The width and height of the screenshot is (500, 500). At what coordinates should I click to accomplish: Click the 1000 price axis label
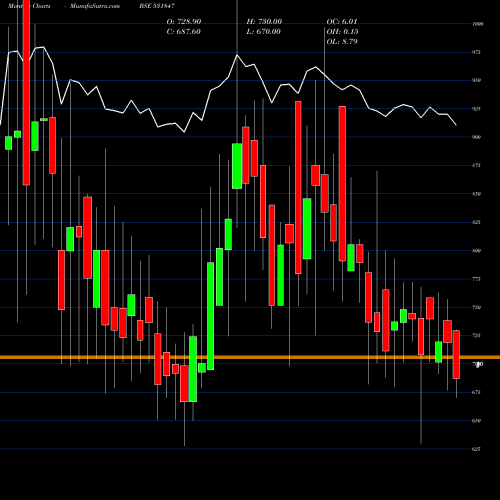[x=478, y=24]
